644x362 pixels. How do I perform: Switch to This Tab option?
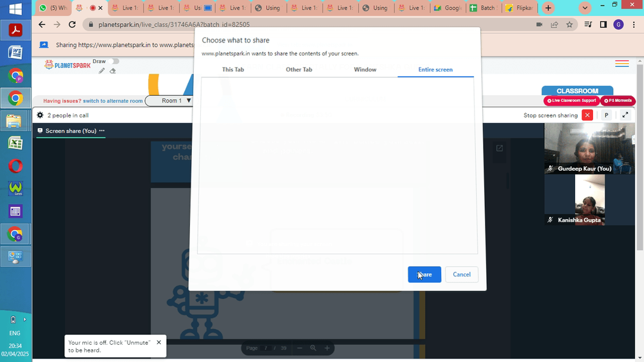pyautogui.click(x=233, y=70)
